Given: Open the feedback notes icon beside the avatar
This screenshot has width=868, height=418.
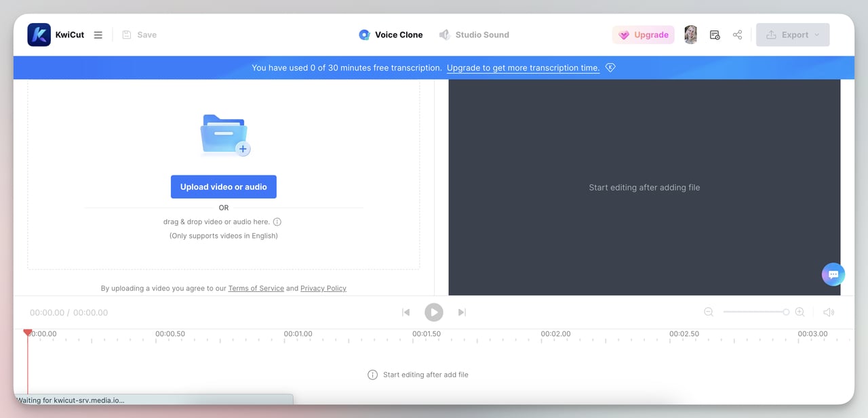Looking at the screenshot, I should click(715, 35).
